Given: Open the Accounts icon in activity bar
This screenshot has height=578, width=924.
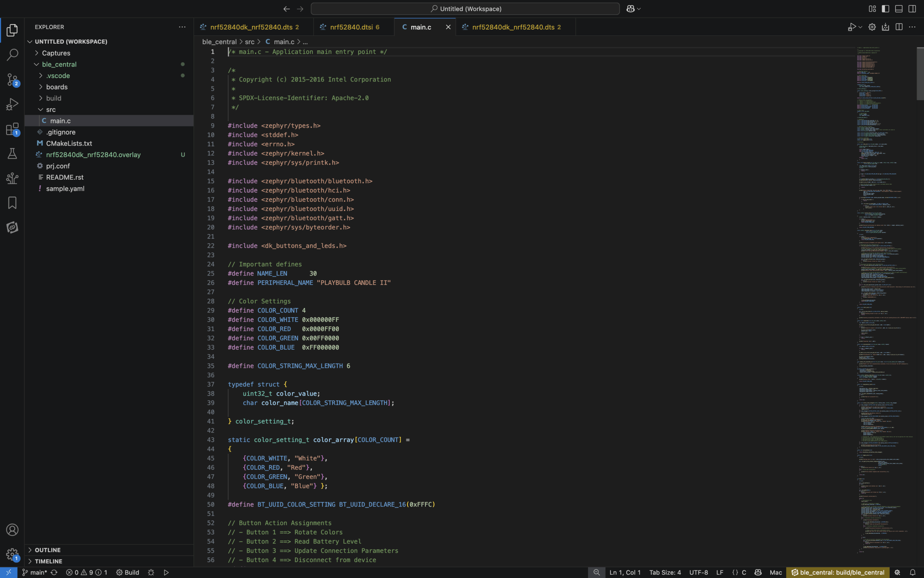Looking at the screenshot, I should click(12, 530).
